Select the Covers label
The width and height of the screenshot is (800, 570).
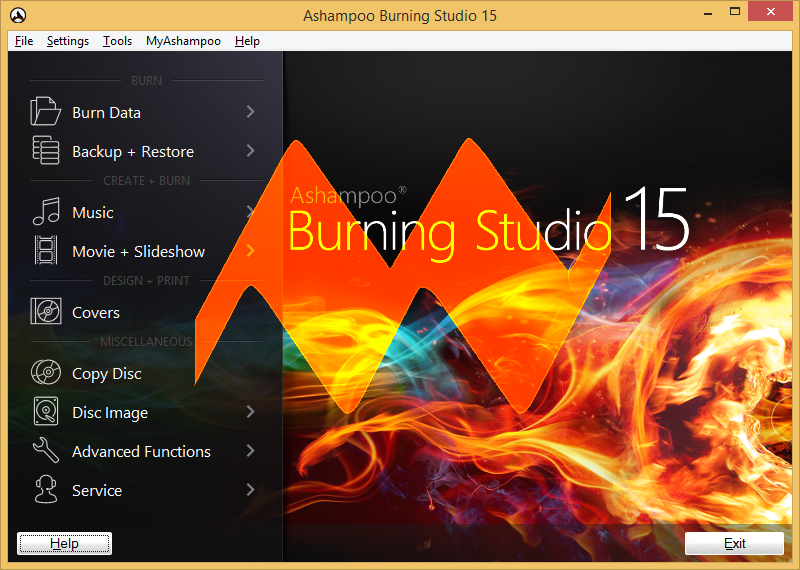pos(96,312)
